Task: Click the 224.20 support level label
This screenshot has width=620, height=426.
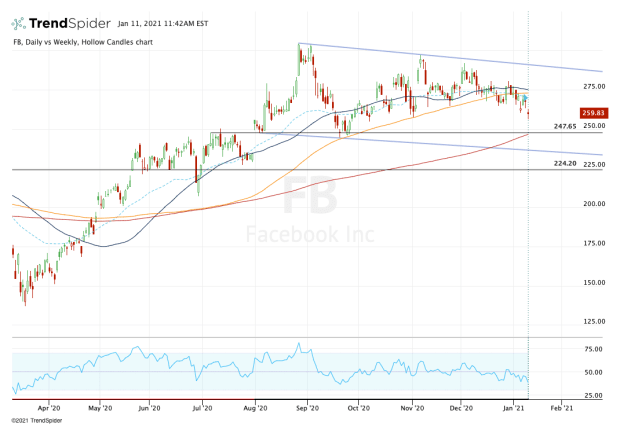Action: (565, 163)
